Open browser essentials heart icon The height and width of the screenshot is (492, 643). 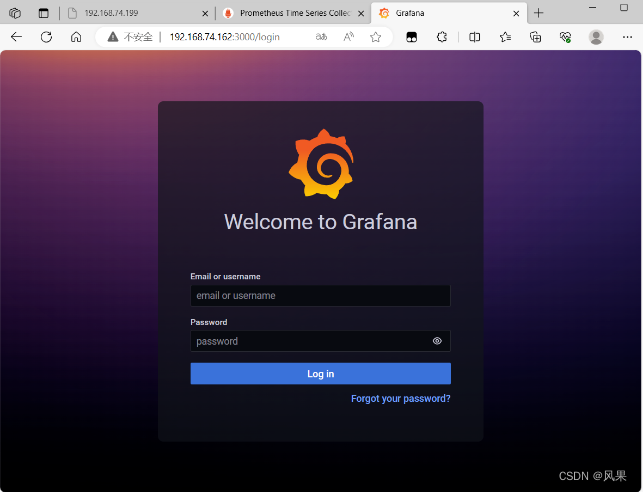pyautogui.click(x=565, y=37)
